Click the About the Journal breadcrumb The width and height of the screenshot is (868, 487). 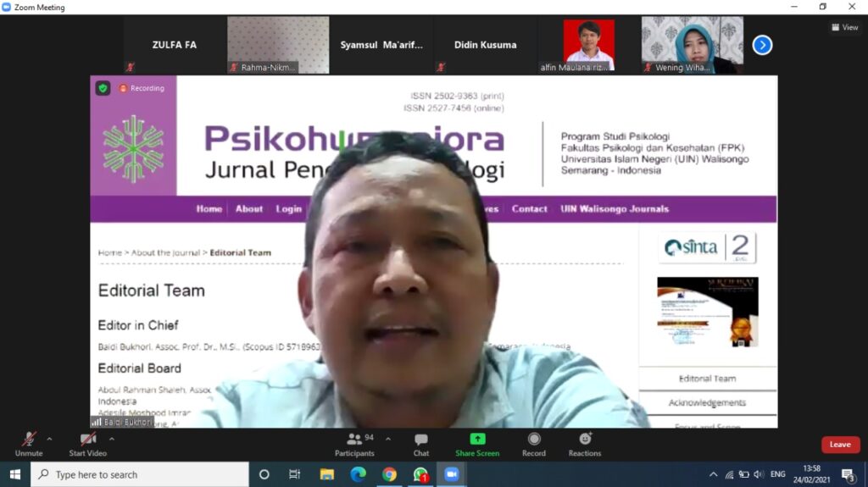pyautogui.click(x=165, y=252)
